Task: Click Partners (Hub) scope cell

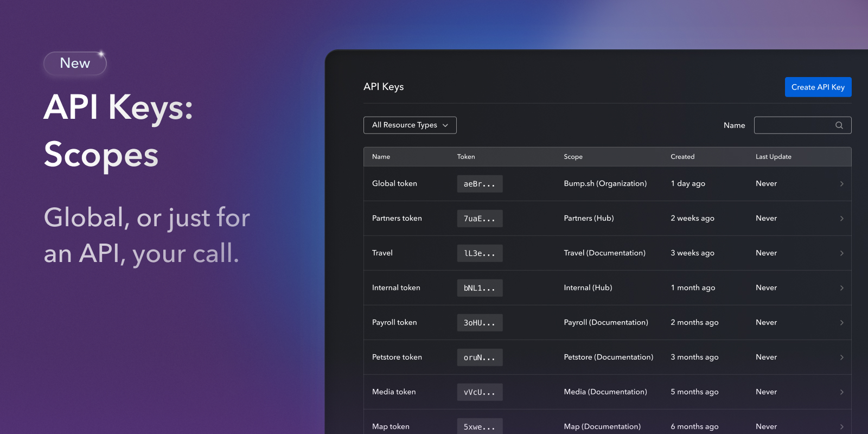Action: pos(589,218)
